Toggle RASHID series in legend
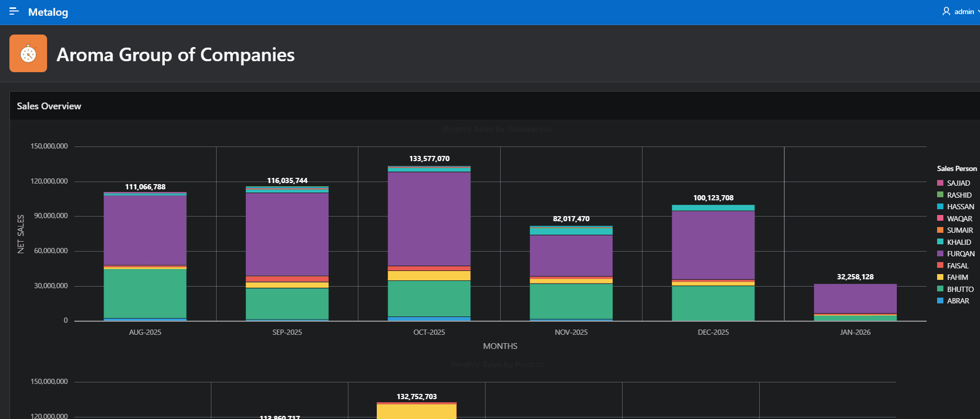The width and height of the screenshot is (980, 419). pyautogui.click(x=959, y=195)
